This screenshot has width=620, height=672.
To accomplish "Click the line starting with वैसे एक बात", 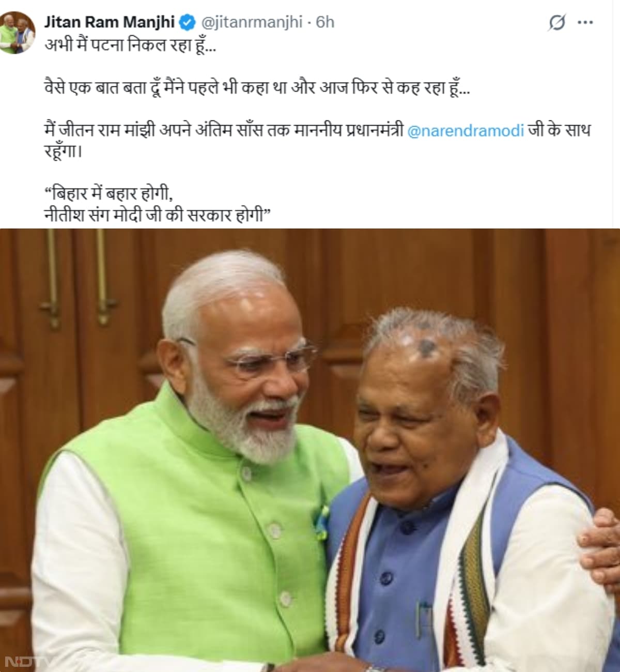I will [x=257, y=88].
